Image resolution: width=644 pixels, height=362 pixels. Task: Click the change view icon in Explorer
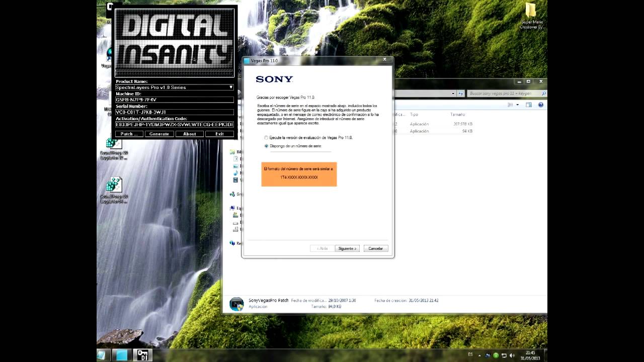click(510, 105)
